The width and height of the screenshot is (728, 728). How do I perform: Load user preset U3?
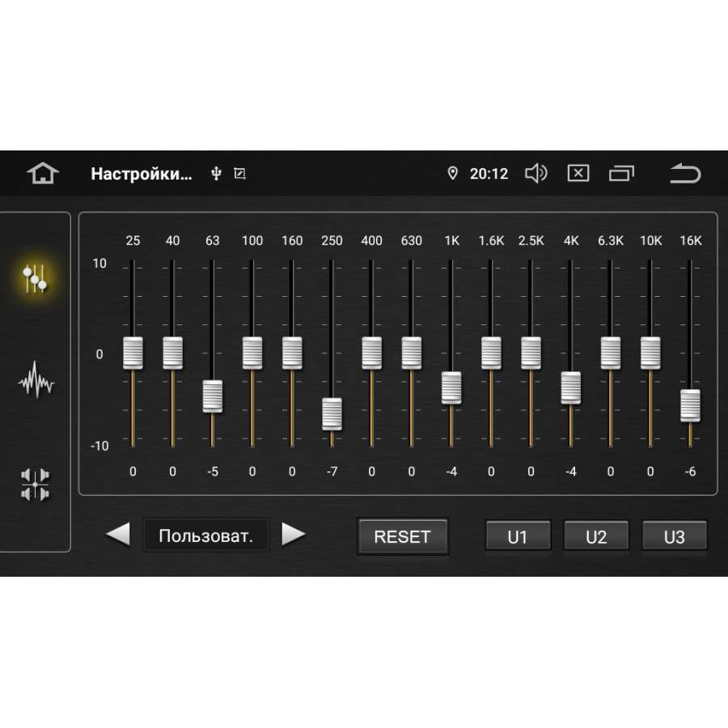point(674,536)
